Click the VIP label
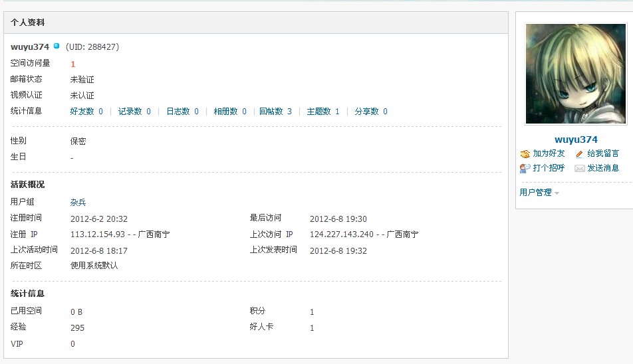This screenshot has height=364, width=633. pos(17,344)
